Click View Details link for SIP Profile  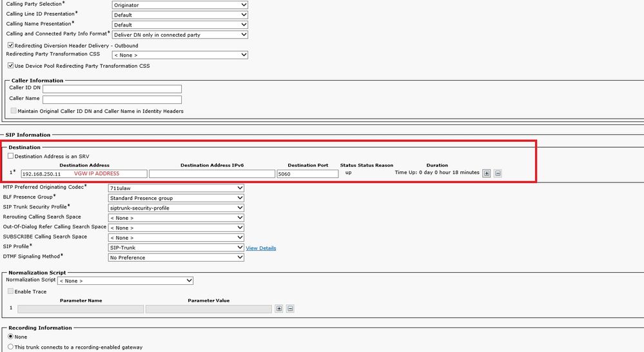click(261, 248)
